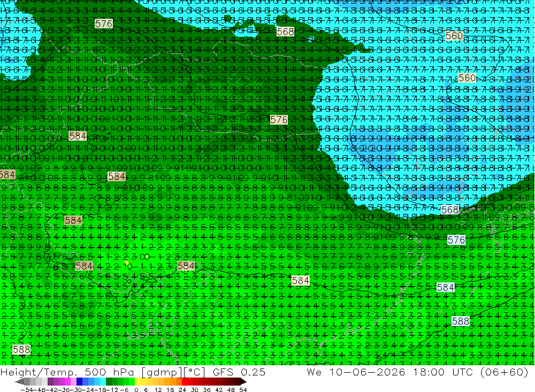Click the '[gdmp]' unit label
Viewport: 535px width, 392px height.
pyautogui.click(x=162, y=372)
